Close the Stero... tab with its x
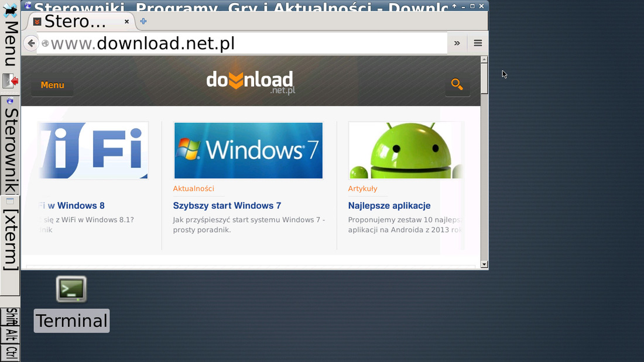The height and width of the screenshot is (362, 644). tap(127, 21)
